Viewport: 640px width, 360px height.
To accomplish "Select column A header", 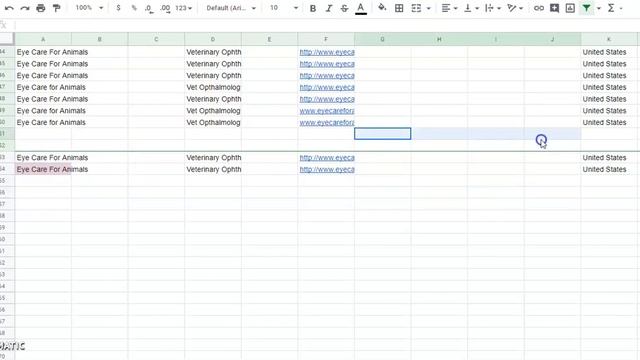I will pos(43,39).
